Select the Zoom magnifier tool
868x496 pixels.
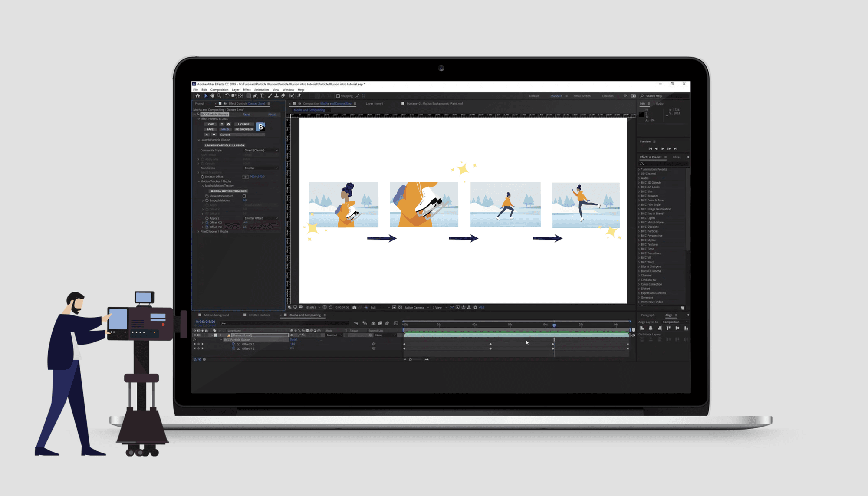click(219, 96)
